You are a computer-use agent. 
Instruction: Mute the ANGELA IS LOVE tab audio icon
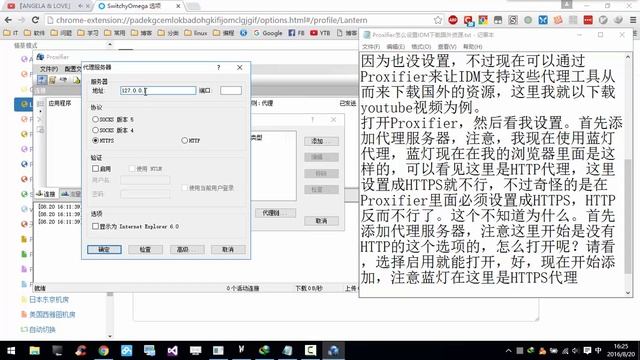coord(80,6)
